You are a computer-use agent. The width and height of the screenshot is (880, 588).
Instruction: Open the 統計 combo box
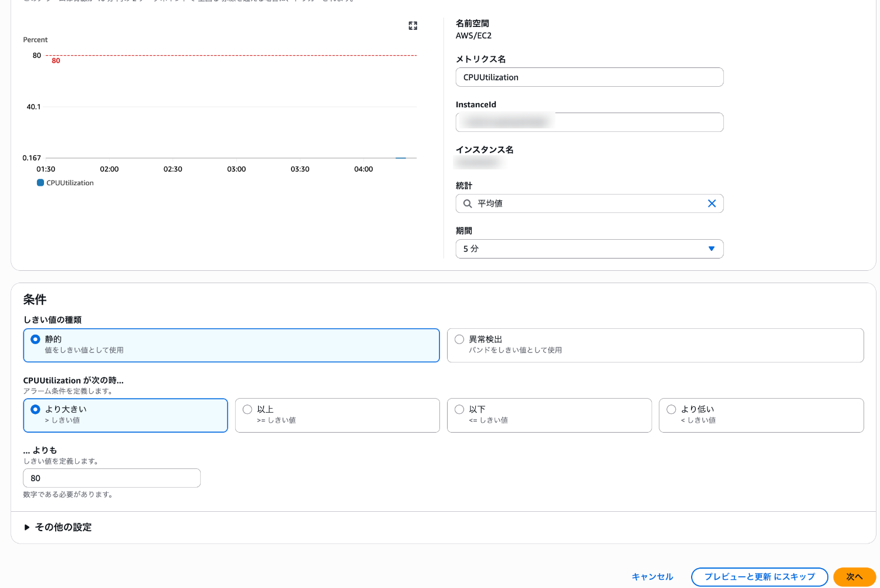click(x=587, y=203)
